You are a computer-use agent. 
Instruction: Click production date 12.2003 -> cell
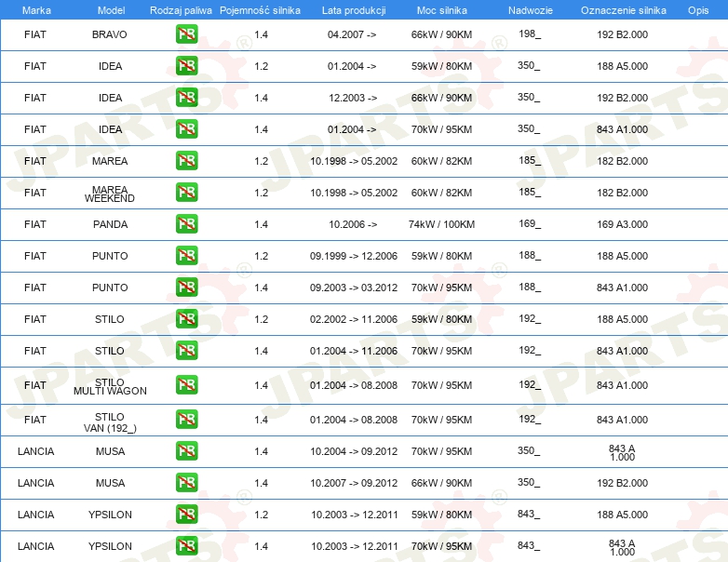pos(353,98)
